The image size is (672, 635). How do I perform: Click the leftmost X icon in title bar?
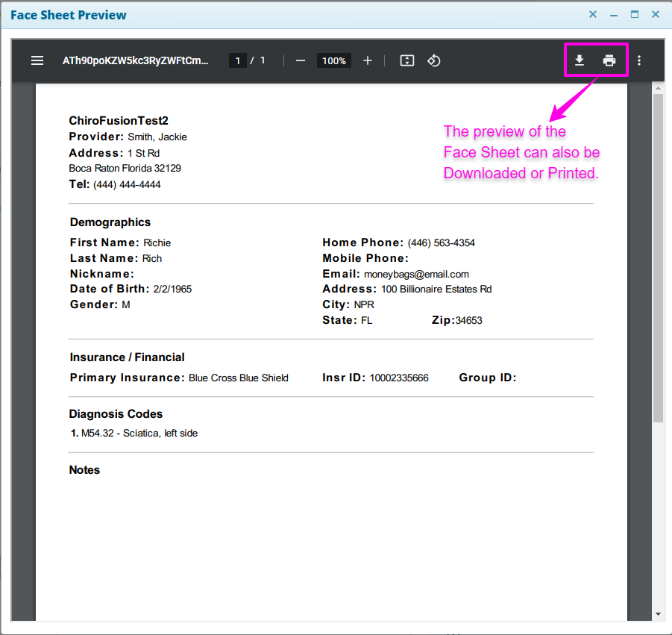[593, 15]
